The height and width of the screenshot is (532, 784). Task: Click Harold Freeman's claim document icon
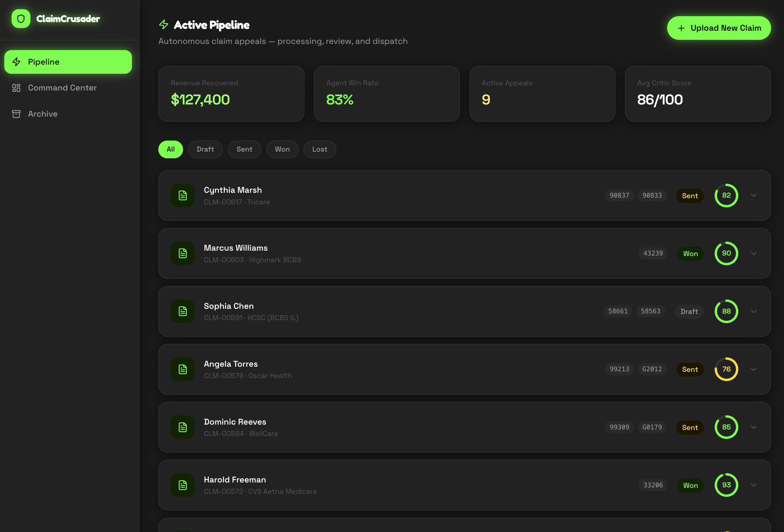click(183, 485)
